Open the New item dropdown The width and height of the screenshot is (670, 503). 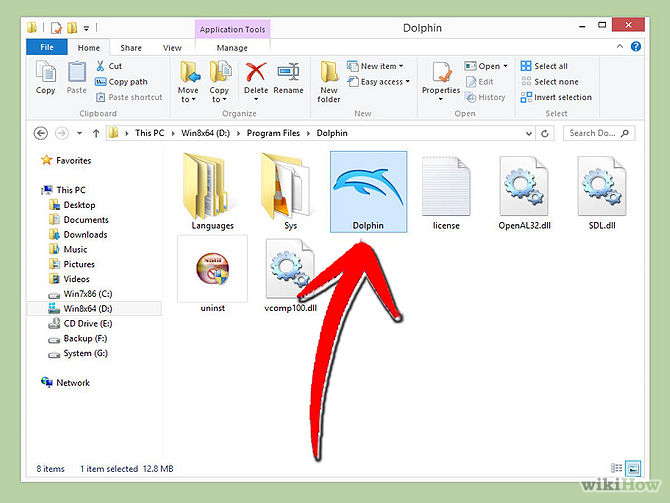(376, 66)
